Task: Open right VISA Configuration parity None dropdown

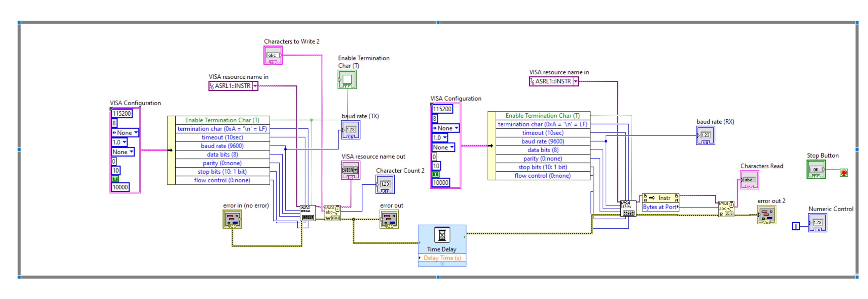Action: pyautogui.click(x=456, y=128)
